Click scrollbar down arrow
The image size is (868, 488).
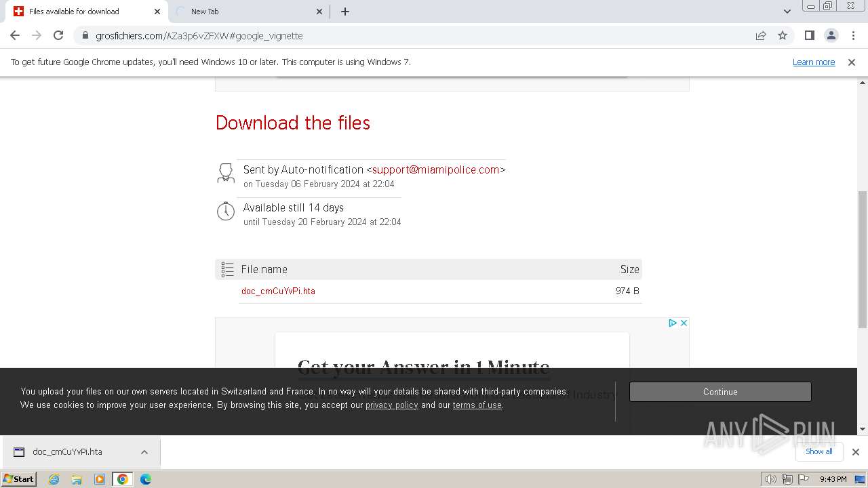coord(863,428)
